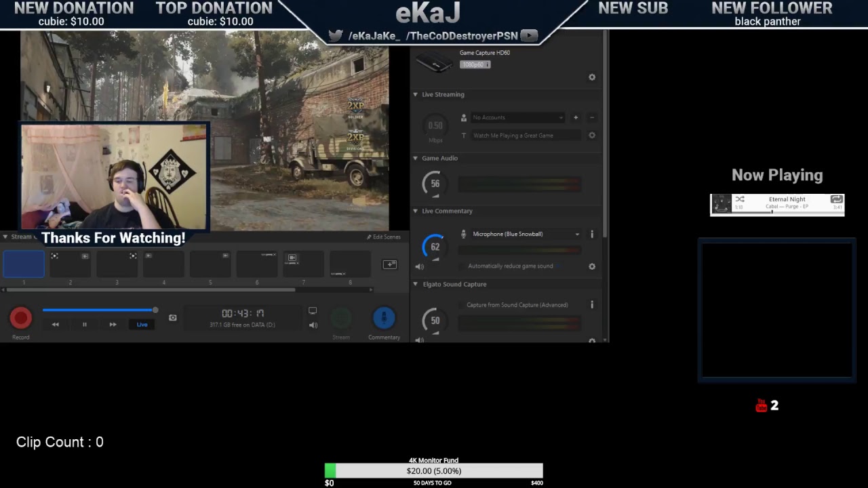Adjust the 0.50 Mbps bitrate dial
868x488 pixels.
pyautogui.click(x=435, y=125)
